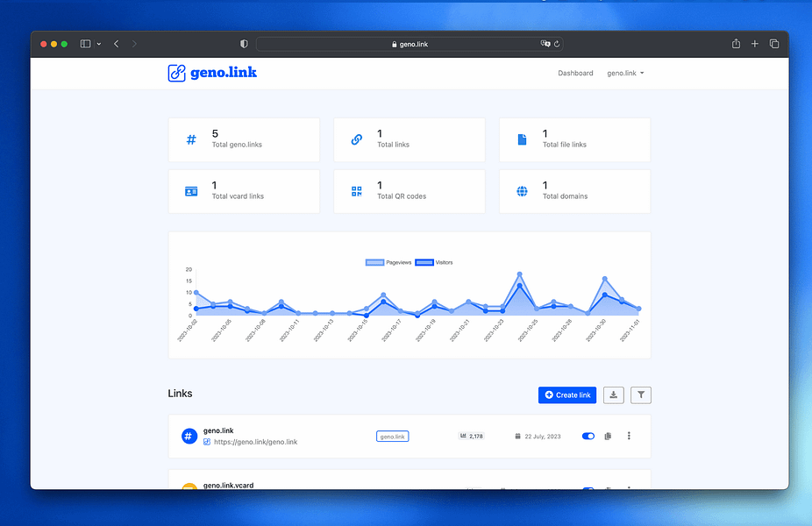Open https://geno.link/geno.link URL
812x526 pixels.
pos(255,442)
